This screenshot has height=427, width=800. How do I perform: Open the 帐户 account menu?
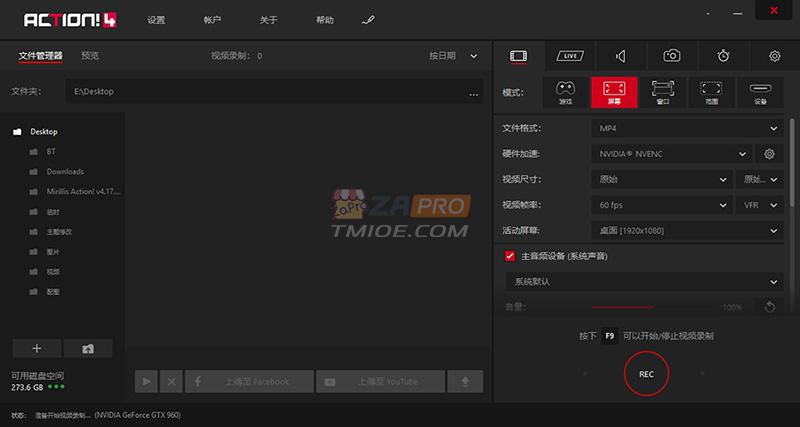pyautogui.click(x=212, y=20)
